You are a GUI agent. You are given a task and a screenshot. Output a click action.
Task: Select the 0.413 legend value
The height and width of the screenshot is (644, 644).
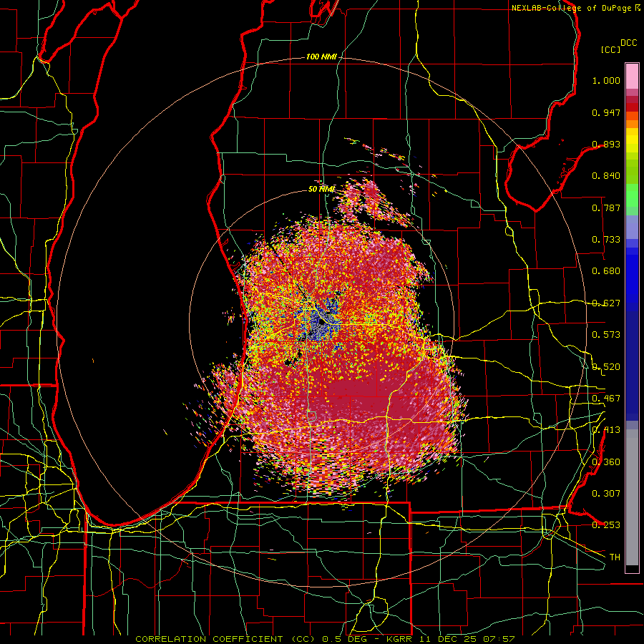pos(606,430)
